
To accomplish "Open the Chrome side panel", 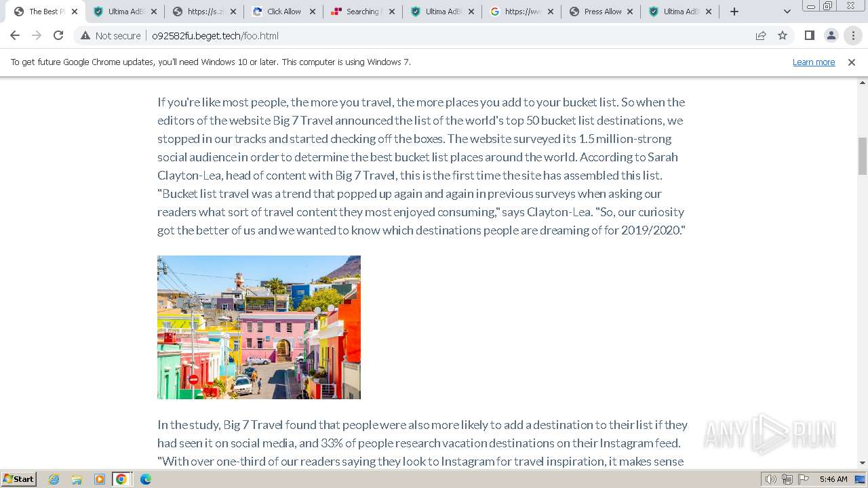I will [x=809, y=36].
